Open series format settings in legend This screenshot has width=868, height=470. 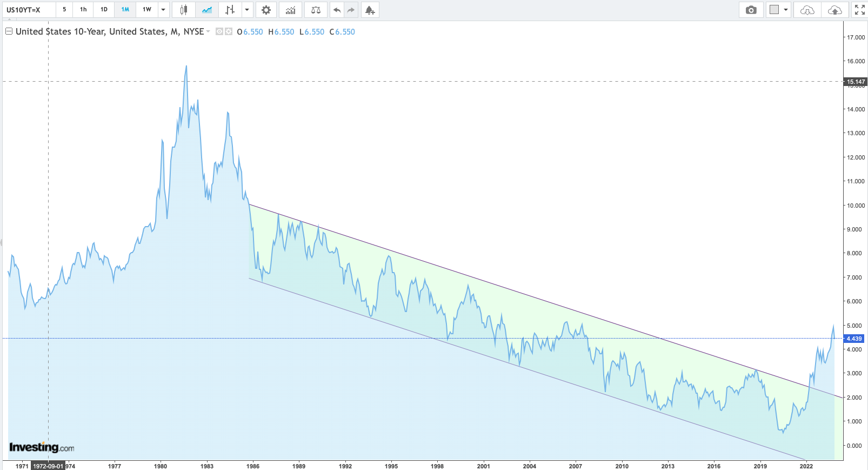(229, 31)
